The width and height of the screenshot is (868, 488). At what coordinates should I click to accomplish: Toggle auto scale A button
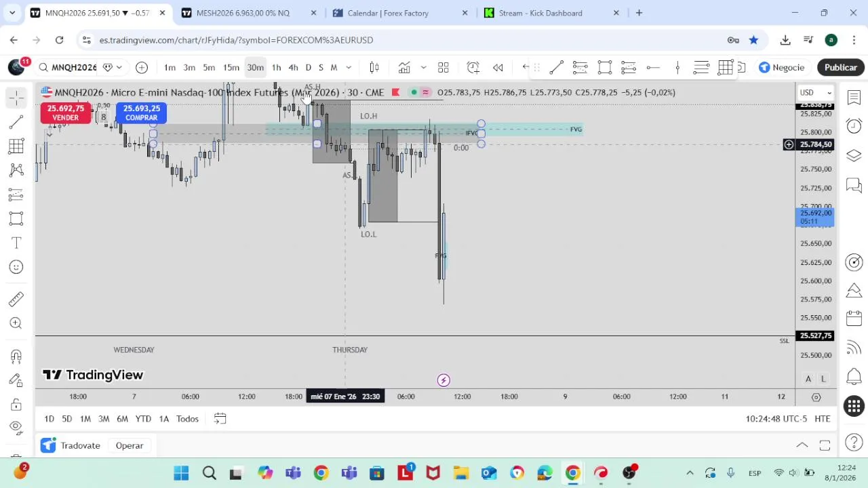coord(808,379)
